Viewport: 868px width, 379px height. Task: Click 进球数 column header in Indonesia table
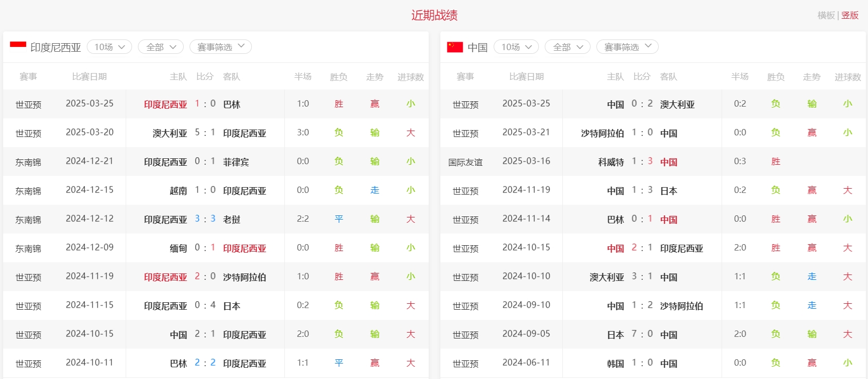pyautogui.click(x=411, y=77)
